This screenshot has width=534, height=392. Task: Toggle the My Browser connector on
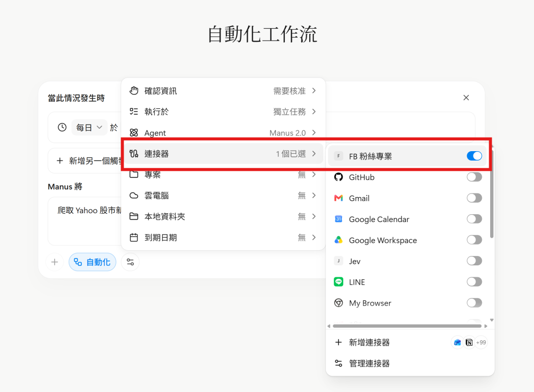coord(475,303)
